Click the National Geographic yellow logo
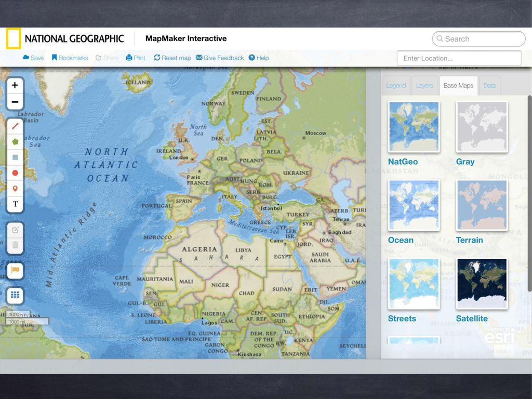The height and width of the screenshot is (399, 532). 14,38
